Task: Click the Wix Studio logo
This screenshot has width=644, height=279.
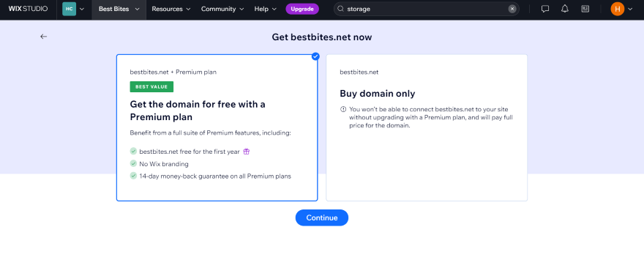Action: pos(28,9)
